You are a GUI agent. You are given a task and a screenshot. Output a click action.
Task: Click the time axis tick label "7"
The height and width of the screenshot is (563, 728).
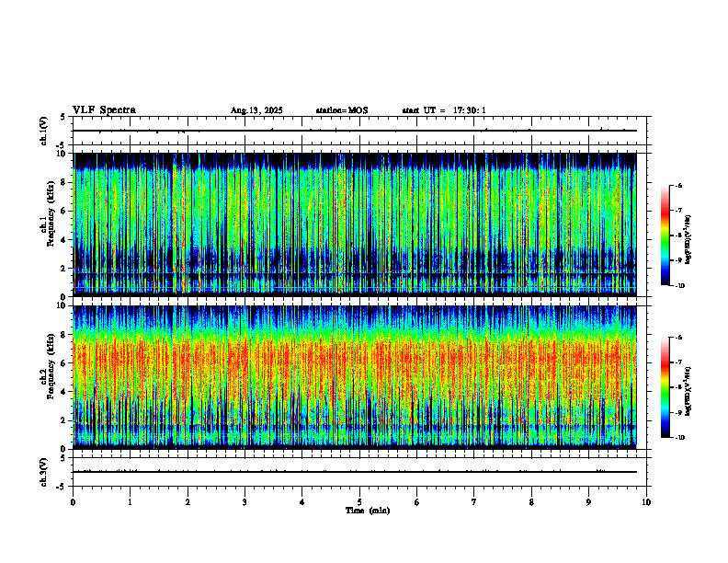click(x=474, y=502)
